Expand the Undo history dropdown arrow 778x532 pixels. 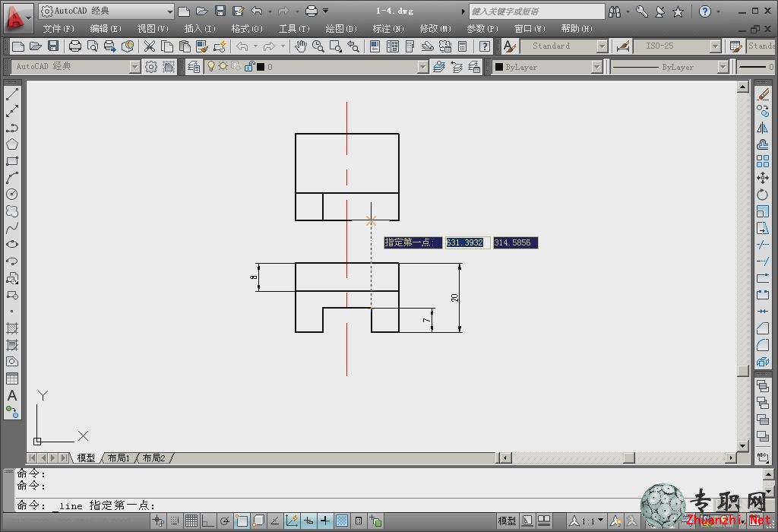pos(256,46)
